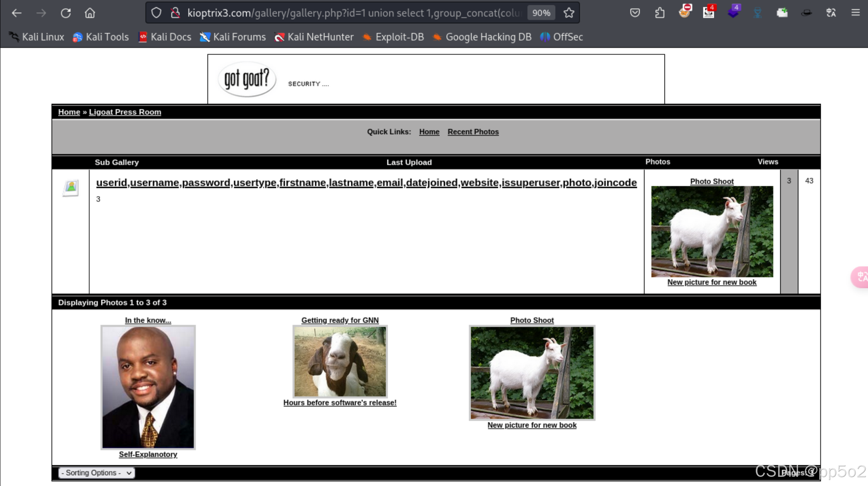Open Getting ready for GNN goat thumbnail
The image size is (868, 486).
coord(340,361)
